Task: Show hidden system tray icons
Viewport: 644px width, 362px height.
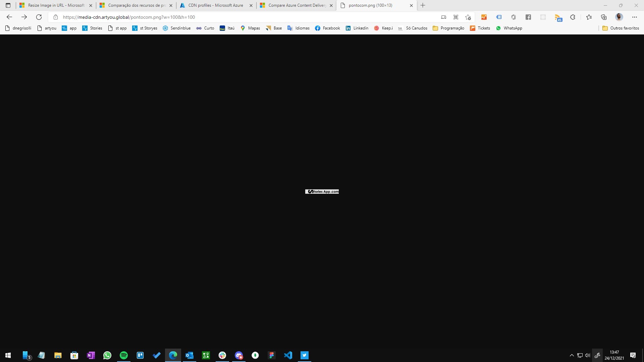Action: point(572,355)
